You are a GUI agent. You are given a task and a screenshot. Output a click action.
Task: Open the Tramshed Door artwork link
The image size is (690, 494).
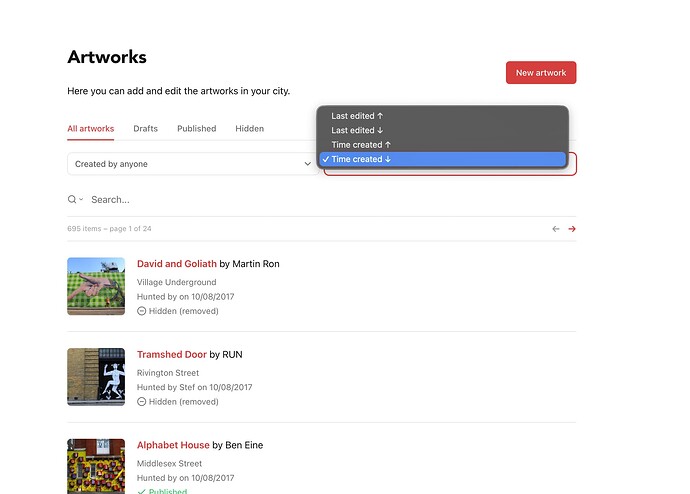(x=172, y=355)
